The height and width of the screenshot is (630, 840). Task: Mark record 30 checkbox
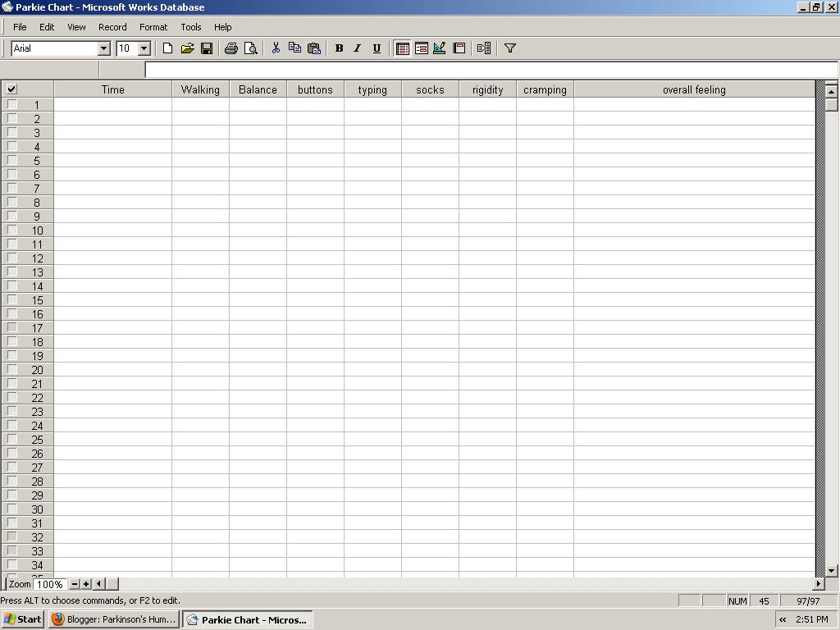11,509
